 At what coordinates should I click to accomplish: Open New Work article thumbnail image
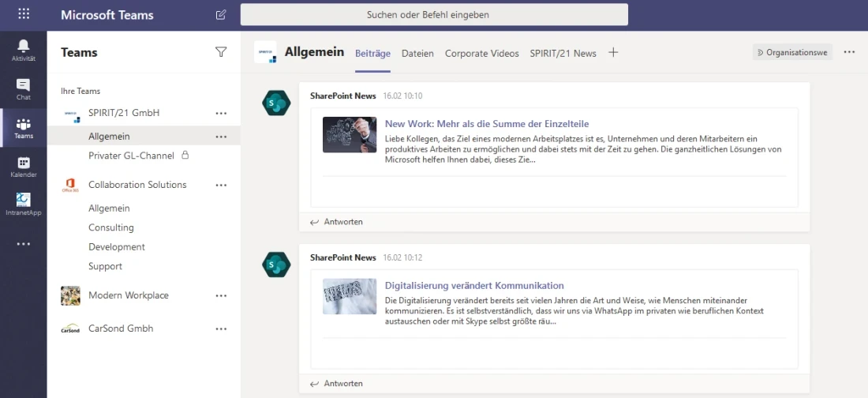click(350, 135)
